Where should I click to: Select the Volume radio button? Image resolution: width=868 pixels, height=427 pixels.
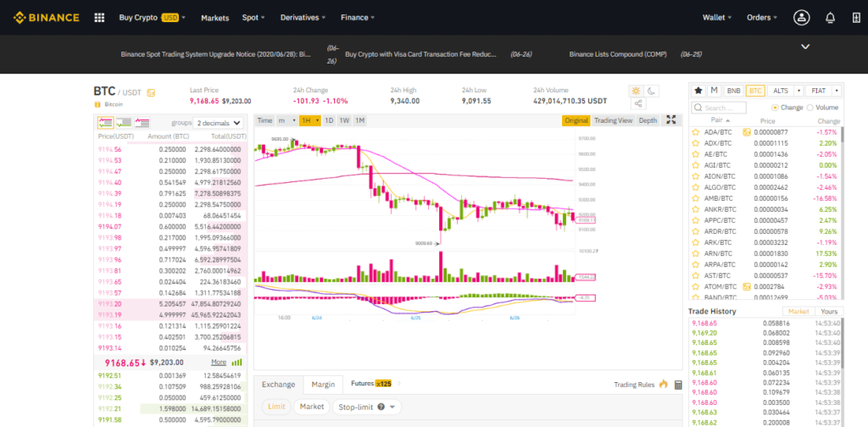810,108
